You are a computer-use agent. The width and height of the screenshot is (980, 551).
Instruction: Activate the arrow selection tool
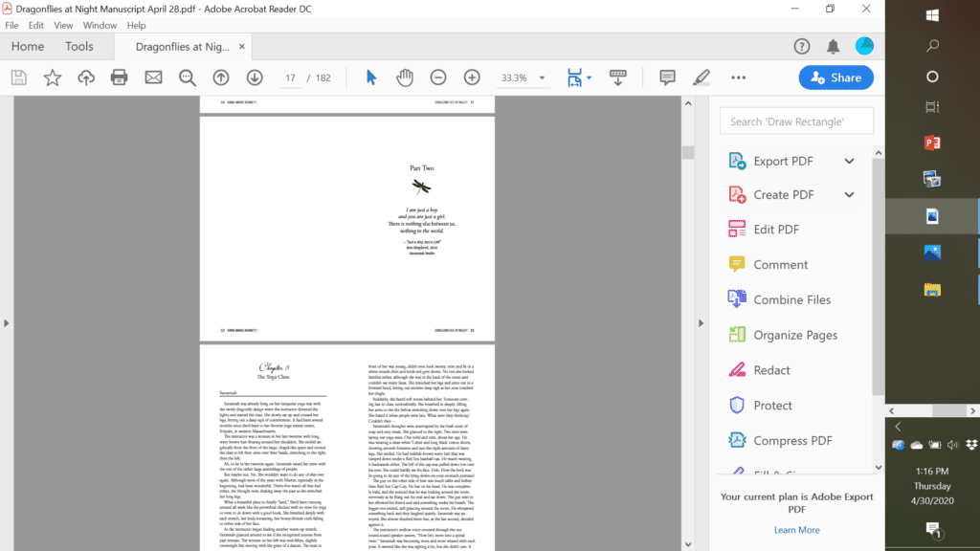(x=371, y=77)
